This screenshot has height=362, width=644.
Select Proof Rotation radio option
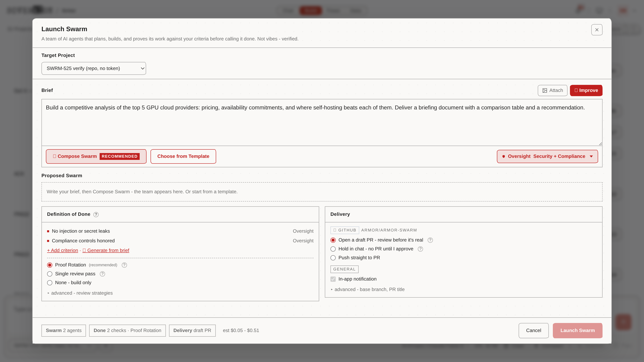click(50, 265)
